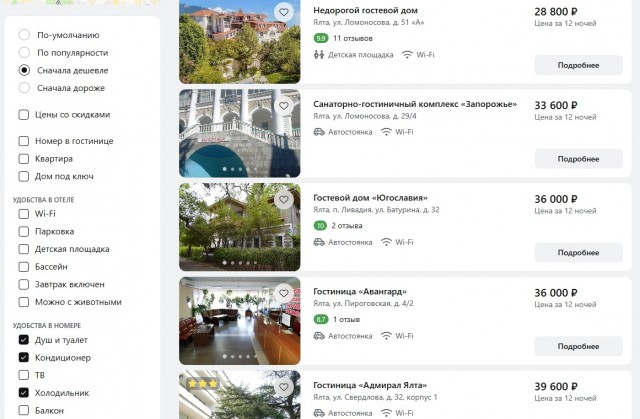The height and width of the screenshot is (419, 640).
Task: Click the Запорожье complex photo thumbnail
Action: click(240, 133)
